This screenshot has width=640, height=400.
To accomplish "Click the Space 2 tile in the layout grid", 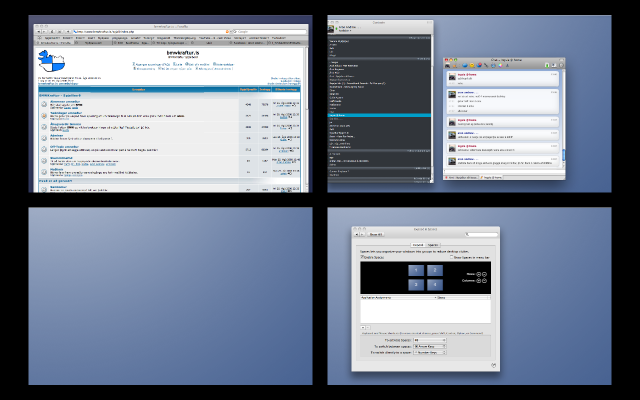I will 434,270.
